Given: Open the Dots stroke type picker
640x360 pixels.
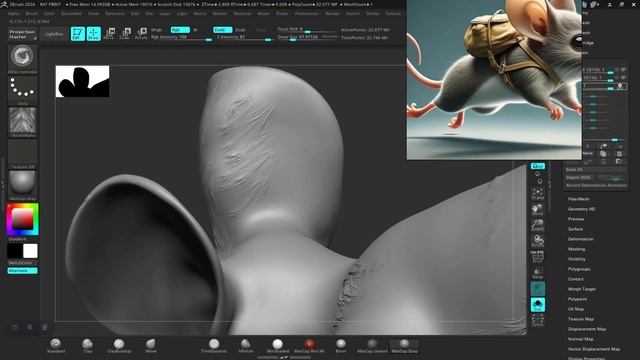Looking at the screenshot, I should click(22, 89).
